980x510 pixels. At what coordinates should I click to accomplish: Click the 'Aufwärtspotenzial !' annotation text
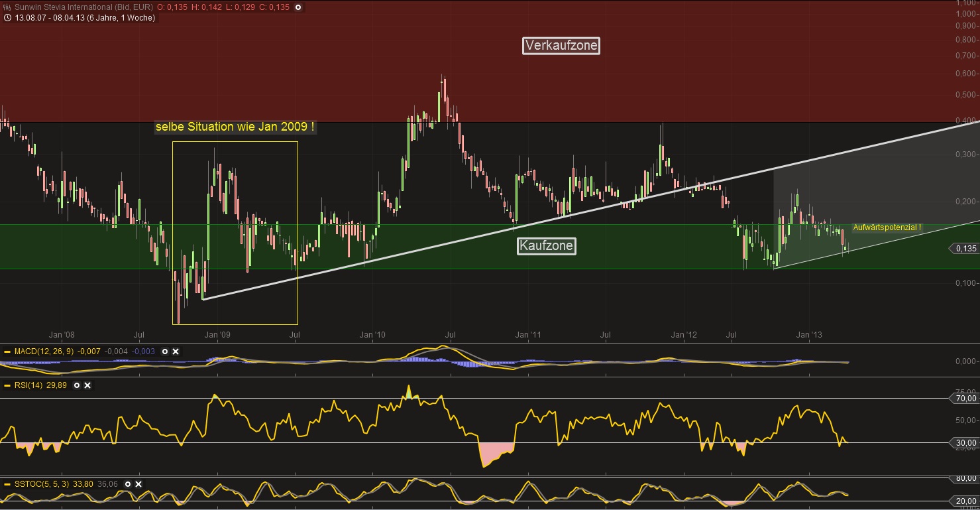click(x=887, y=227)
